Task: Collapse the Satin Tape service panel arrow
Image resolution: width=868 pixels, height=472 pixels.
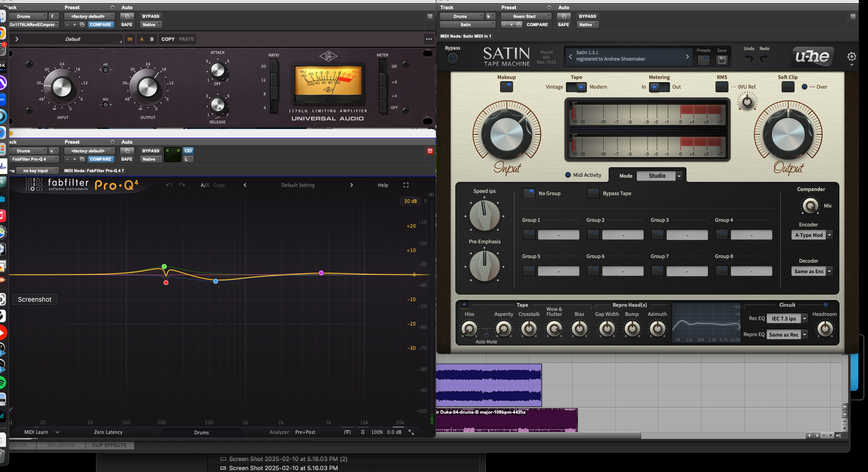Action: pos(464,304)
